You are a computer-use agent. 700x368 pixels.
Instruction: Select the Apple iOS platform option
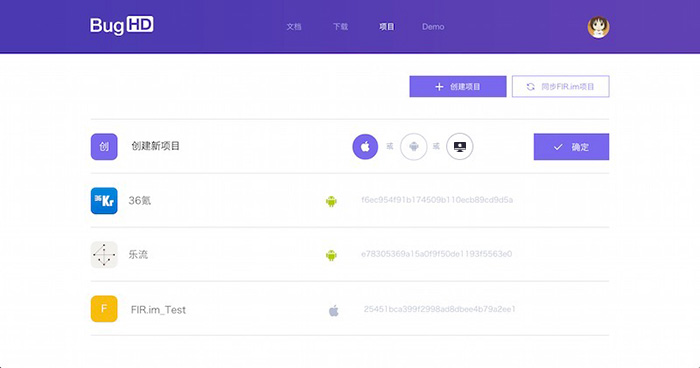(365, 146)
